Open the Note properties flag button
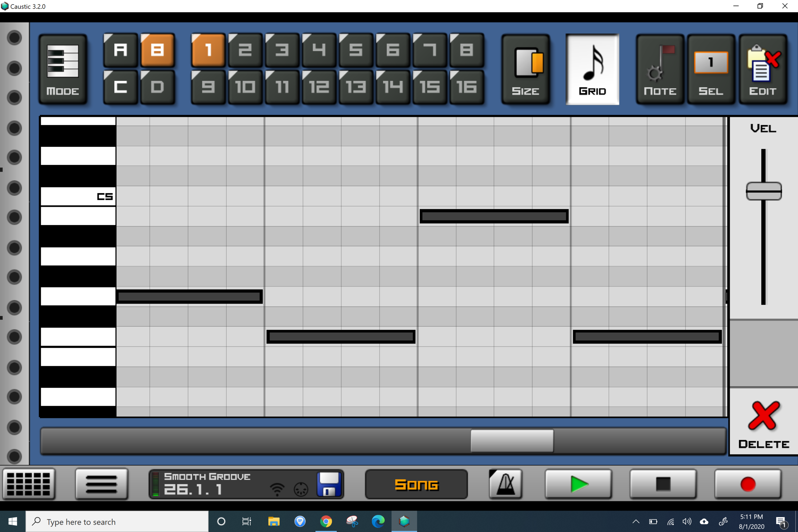The image size is (798, 532). tap(659, 69)
